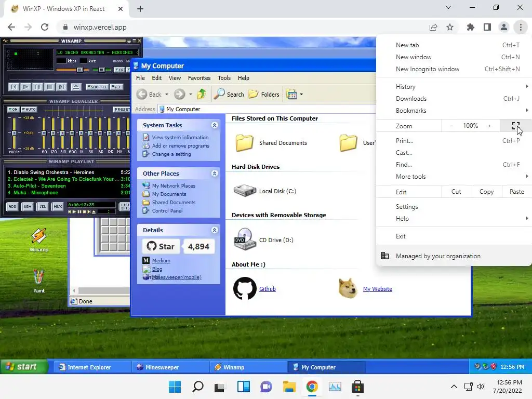Viewport: 532px width, 399px height.
Task: Click XP start button
Action: (x=23, y=367)
